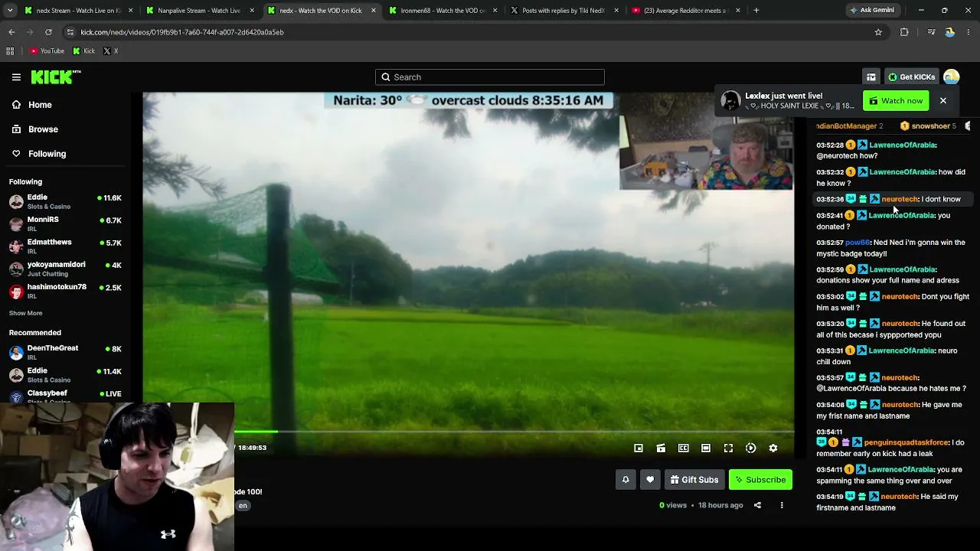
Task: Click the site information icon in address bar
Action: pos(70,32)
